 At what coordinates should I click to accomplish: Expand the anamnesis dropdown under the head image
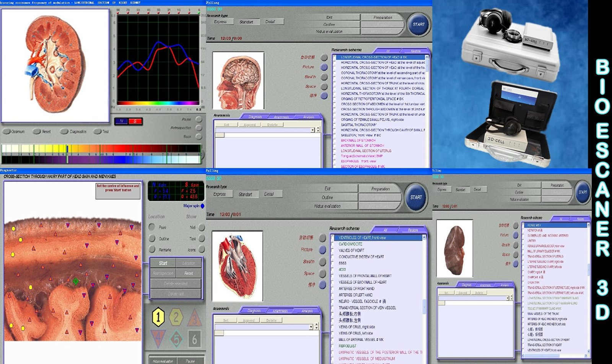[x=313, y=130]
